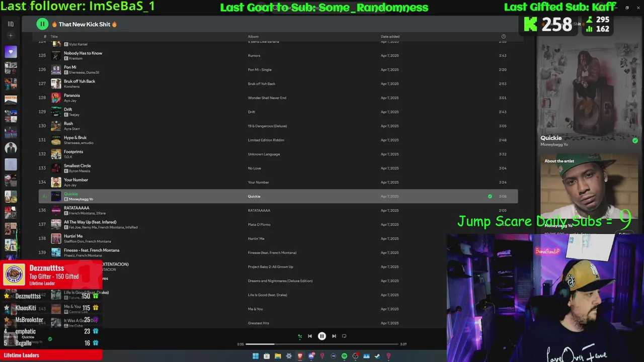Viewport: 644px width, 362px height.
Task: Sort tracks by Title column header
Action: (x=54, y=37)
